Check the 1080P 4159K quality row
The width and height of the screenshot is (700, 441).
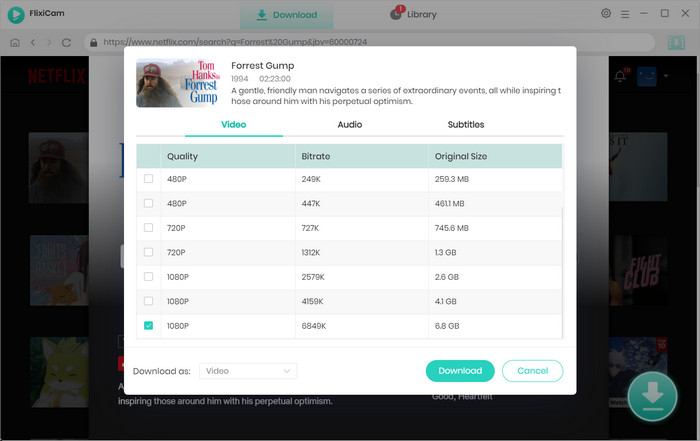148,301
